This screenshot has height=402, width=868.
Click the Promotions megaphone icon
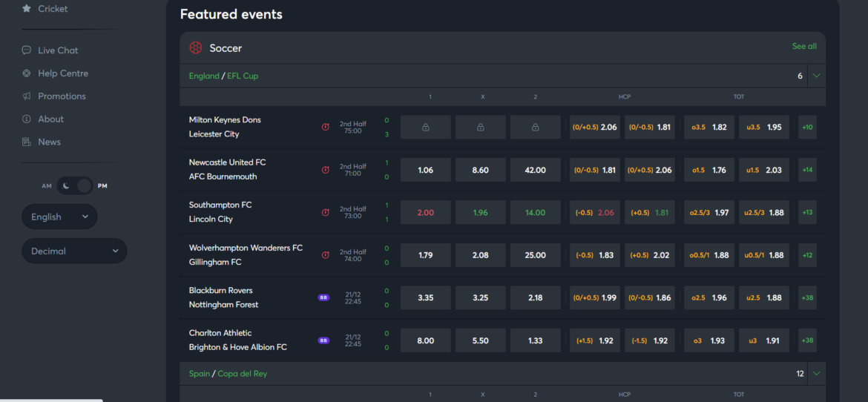(x=26, y=96)
